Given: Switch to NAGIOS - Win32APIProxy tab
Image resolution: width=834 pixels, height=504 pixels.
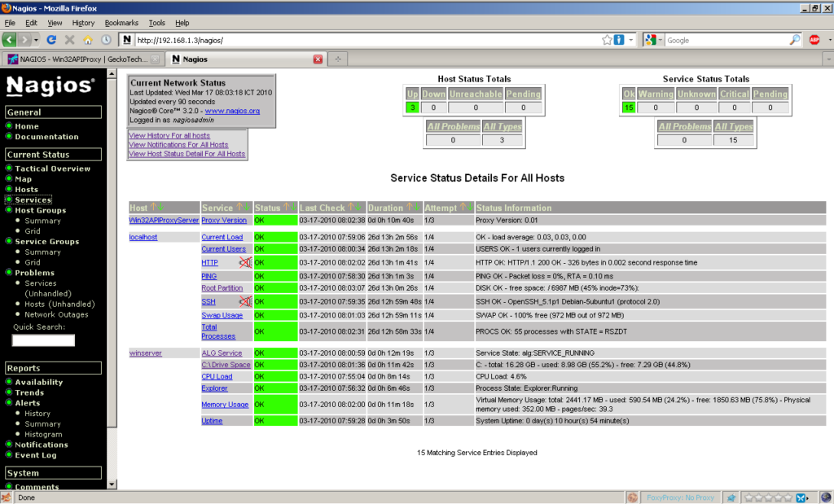Looking at the screenshot, I should point(83,59).
